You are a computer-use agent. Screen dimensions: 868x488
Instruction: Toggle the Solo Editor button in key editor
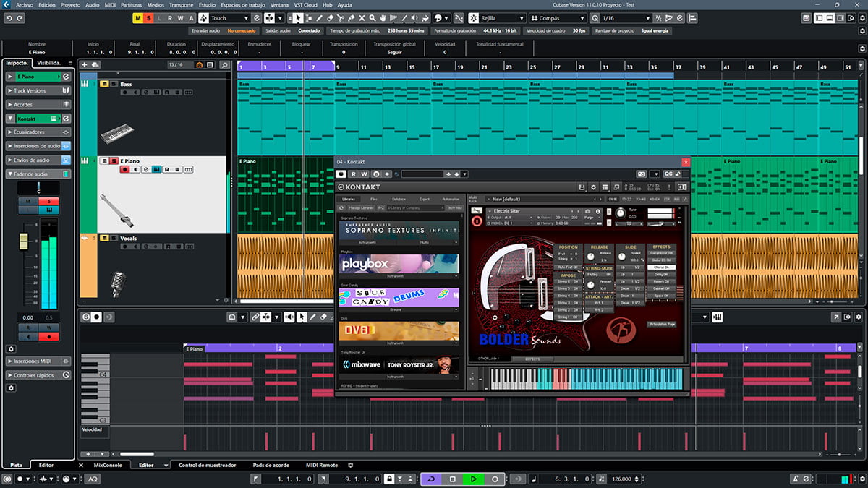point(86,317)
